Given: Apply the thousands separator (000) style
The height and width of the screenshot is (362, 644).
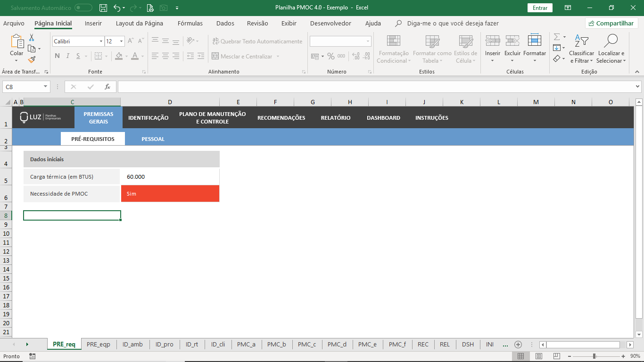Looking at the screenshot, I should (341, 56).
